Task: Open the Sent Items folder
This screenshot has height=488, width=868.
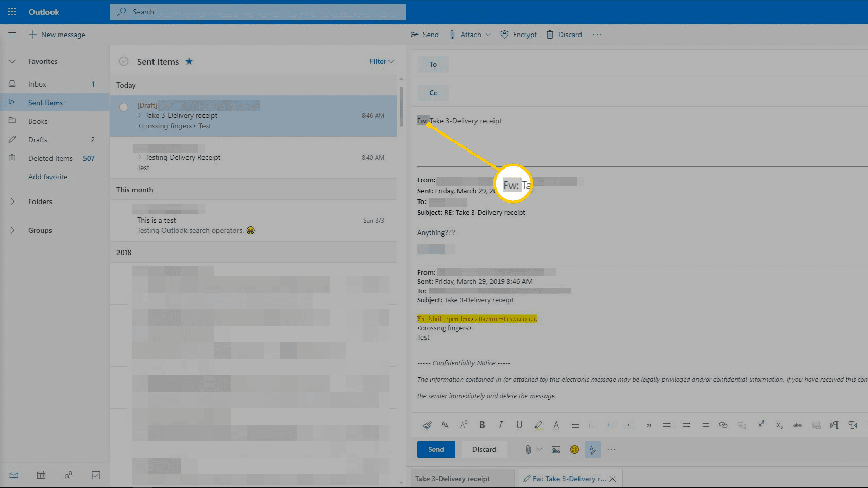Action: coord(55,103)
